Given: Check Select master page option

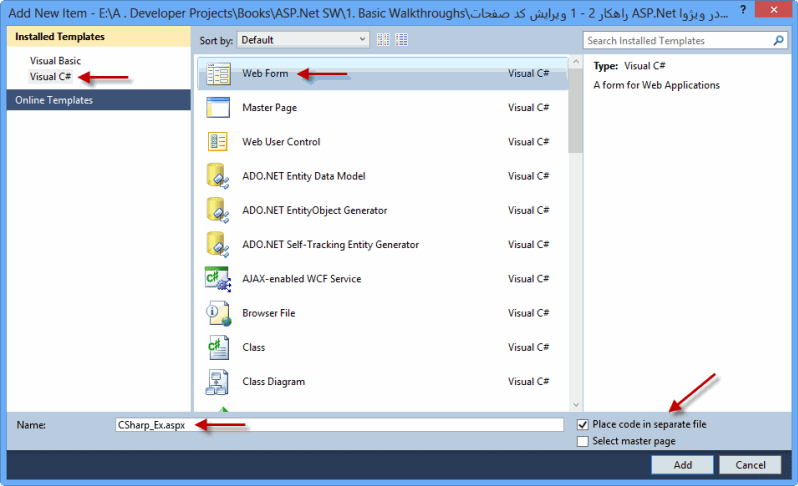Looking at the screenshot, I should (x=583, y=441).
